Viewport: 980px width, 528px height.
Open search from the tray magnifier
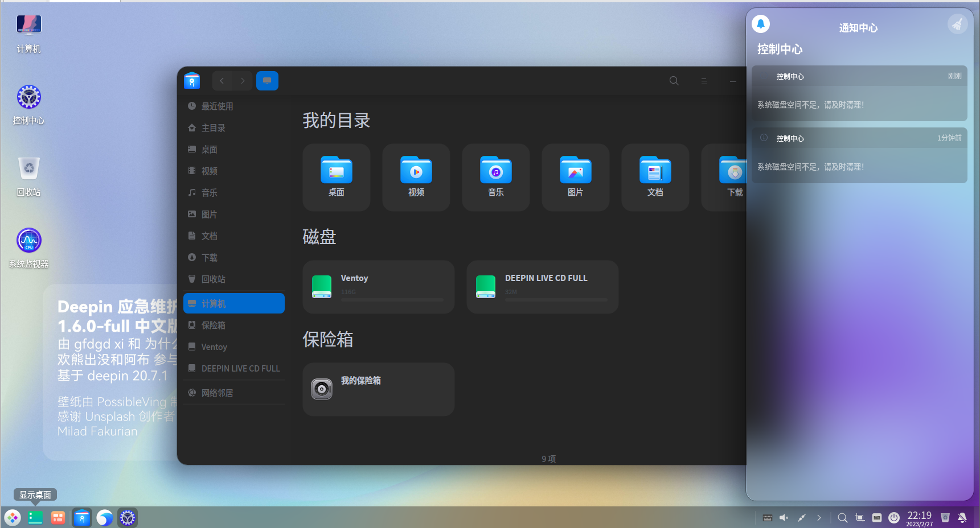tap(843, 518)
